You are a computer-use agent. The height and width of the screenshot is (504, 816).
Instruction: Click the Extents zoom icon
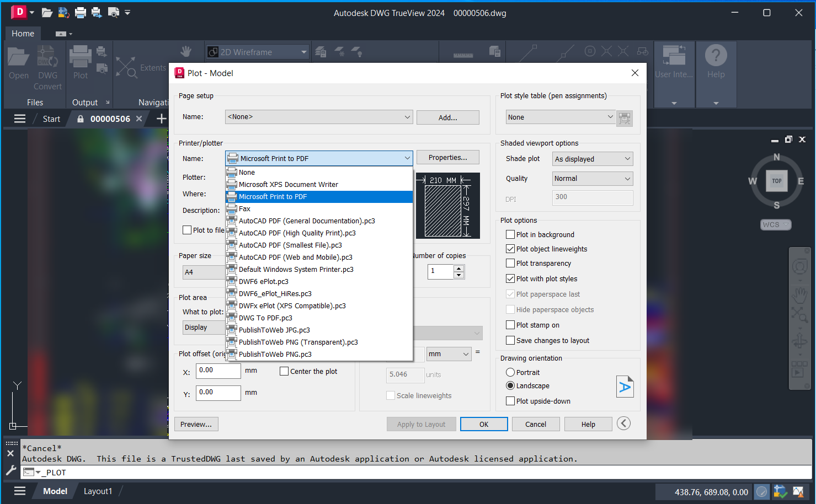126,67
